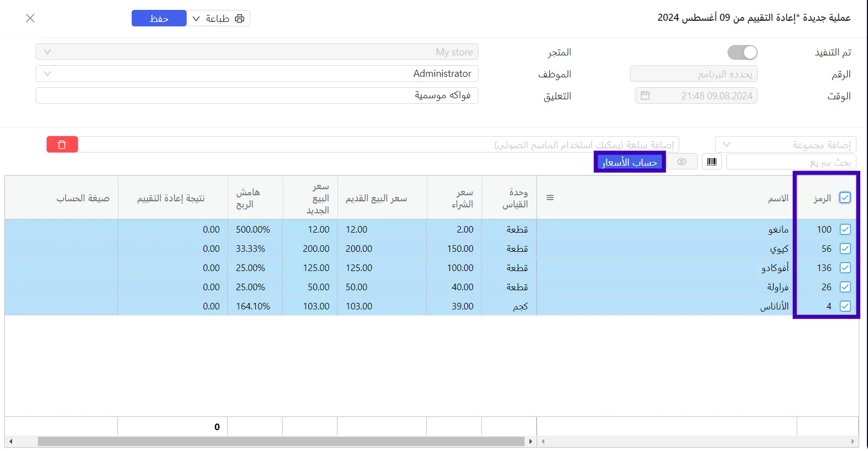Click the red trash delete button
This screenshot has height=451, width=868.
tap(62, 144)
